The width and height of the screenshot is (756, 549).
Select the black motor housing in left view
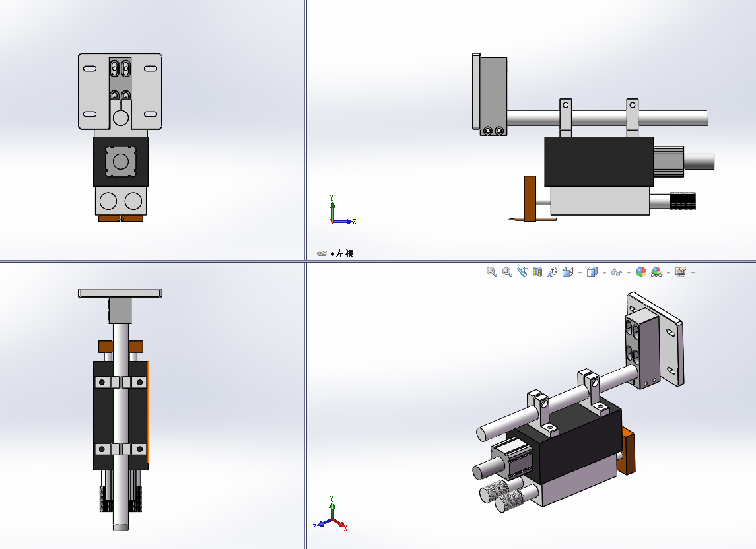[599, 162]
